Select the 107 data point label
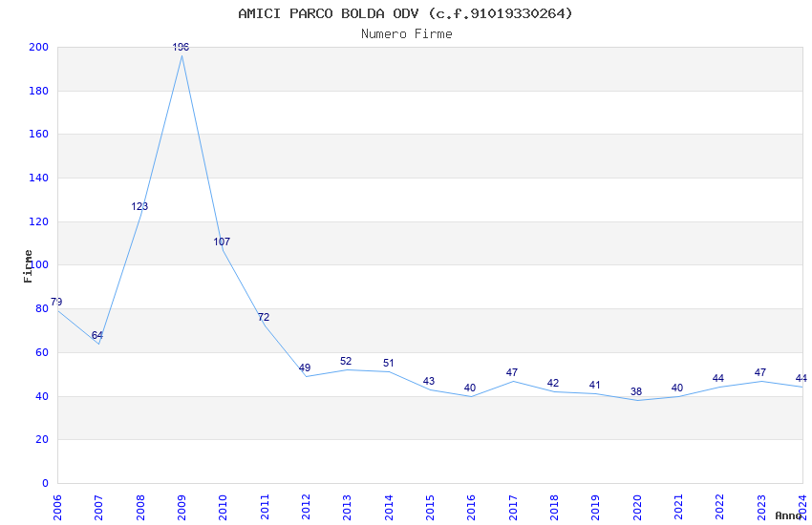 (x=222, y=241)
